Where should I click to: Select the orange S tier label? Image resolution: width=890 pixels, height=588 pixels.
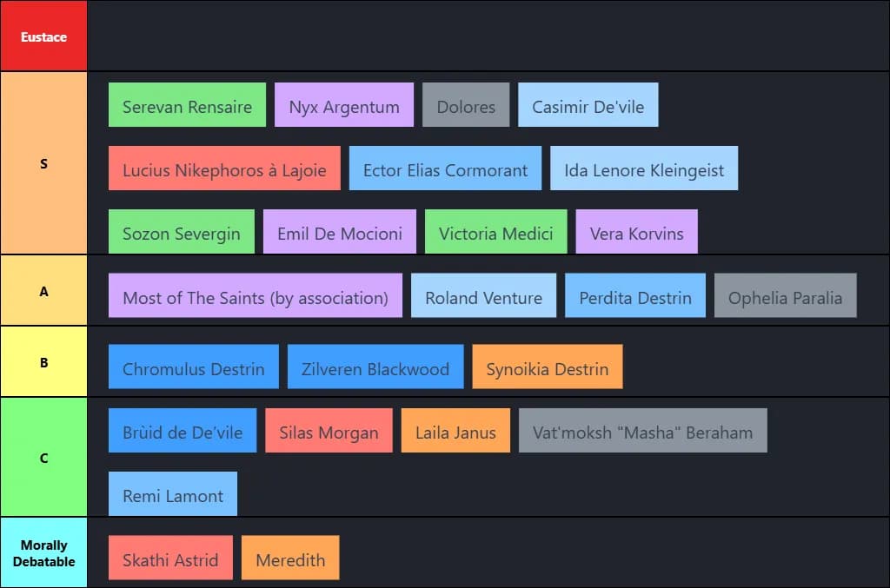pos(43,163)
